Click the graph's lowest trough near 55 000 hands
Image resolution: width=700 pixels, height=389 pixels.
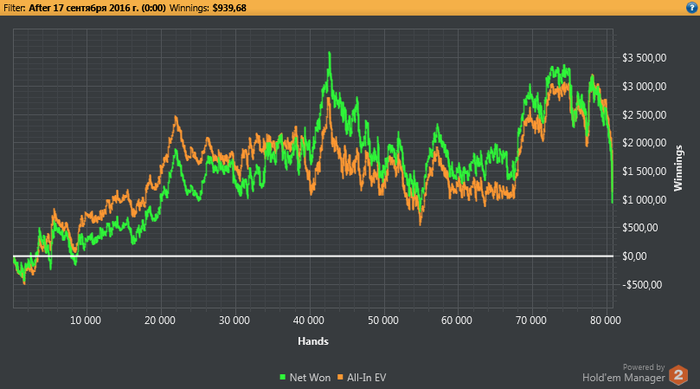(x=420, y=222)
